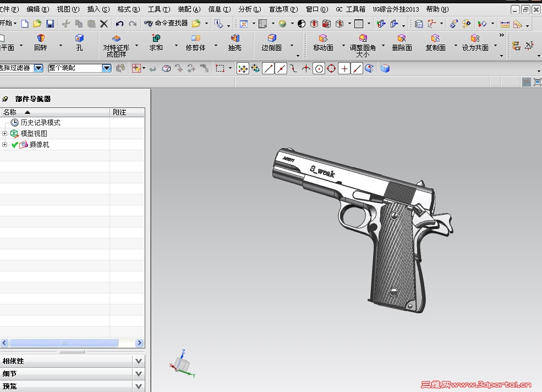The image size is (542, 392).
Task: Click the black-white view toggle circle icon
Action: pos(302,24)
